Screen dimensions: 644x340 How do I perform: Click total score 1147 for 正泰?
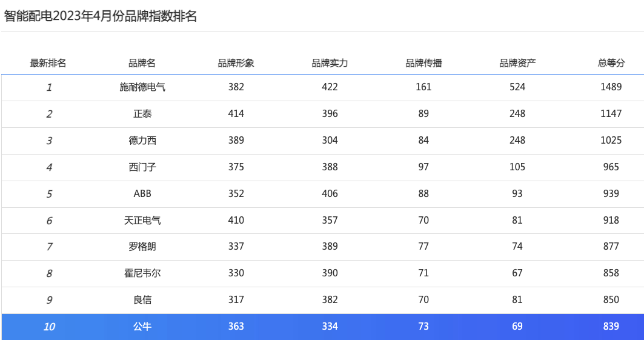611,114
